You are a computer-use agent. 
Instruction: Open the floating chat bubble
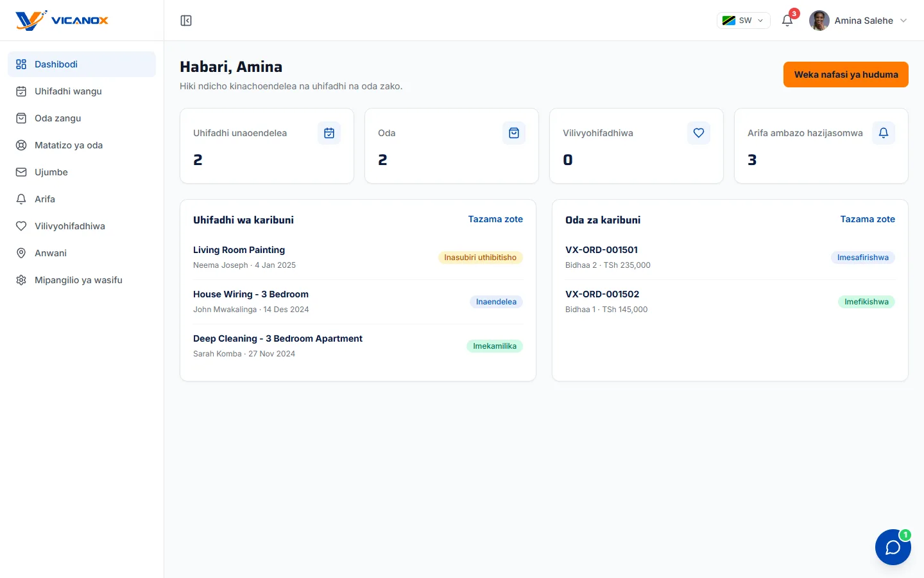coord(893,547)
